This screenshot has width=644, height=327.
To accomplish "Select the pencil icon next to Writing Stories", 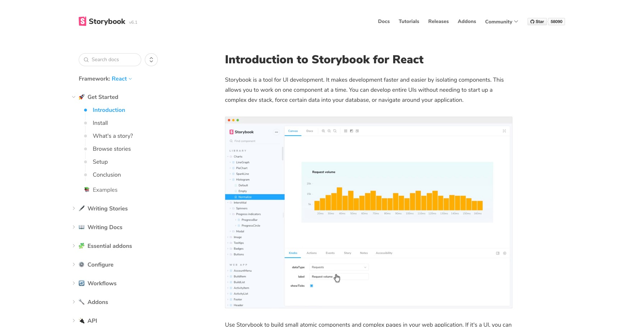I will [x=82, y=208].
